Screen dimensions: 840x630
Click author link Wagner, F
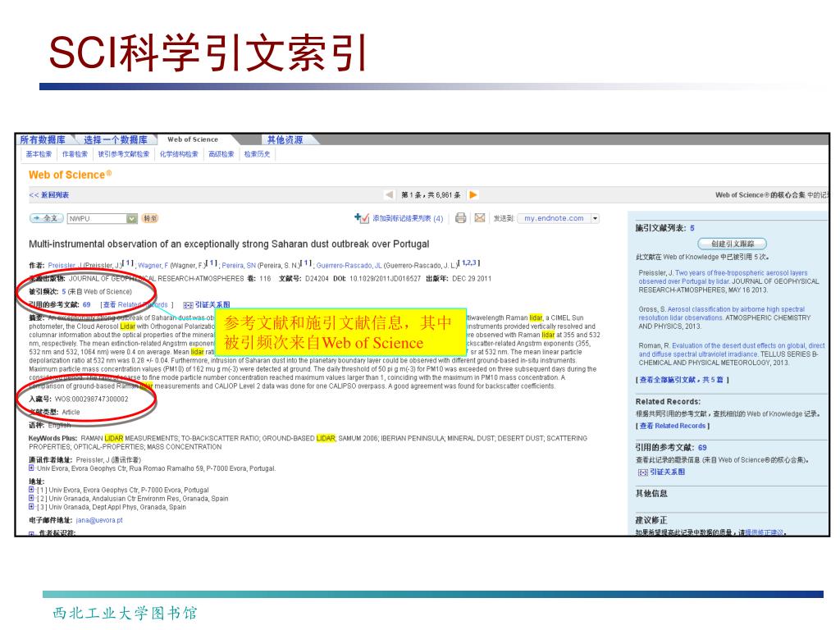coord(153,266)
